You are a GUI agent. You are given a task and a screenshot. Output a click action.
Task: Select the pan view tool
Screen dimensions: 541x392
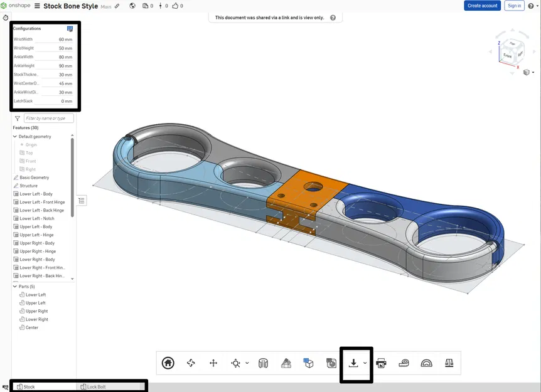[x=213, y=363]
